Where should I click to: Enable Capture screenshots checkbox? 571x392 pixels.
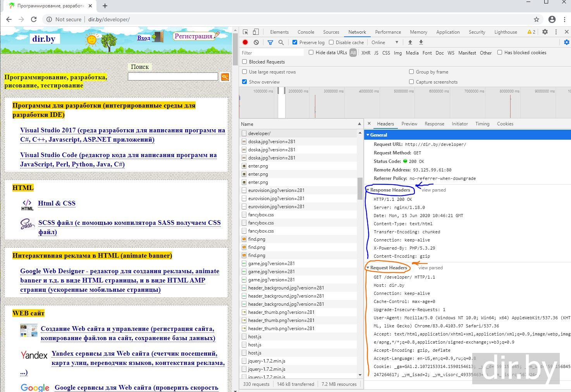tap(411, 82)
